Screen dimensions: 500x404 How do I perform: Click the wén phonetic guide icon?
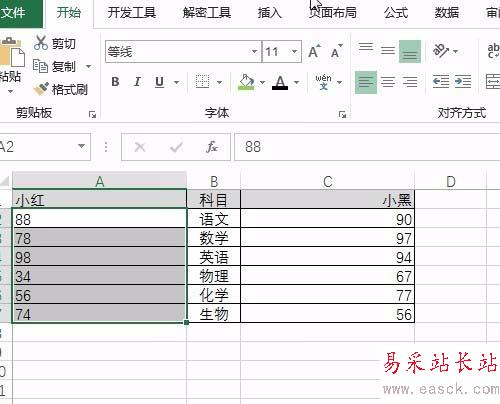click(x=323, y=82)
